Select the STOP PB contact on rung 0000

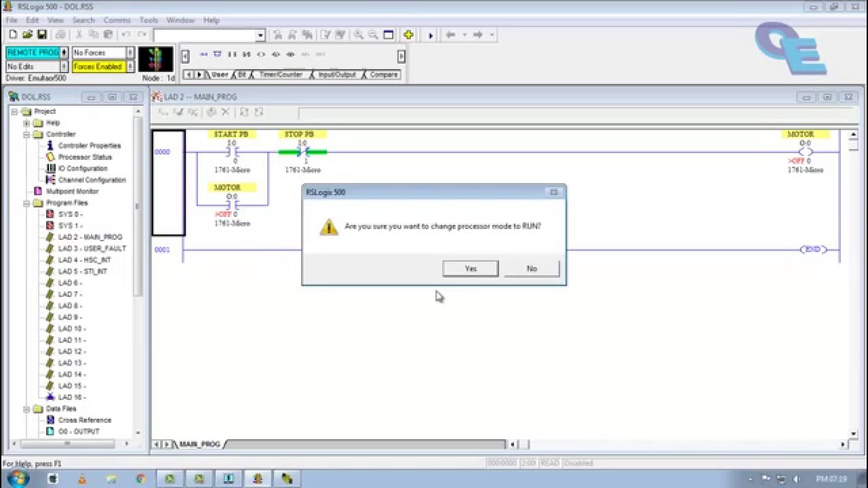click(302, 152)
